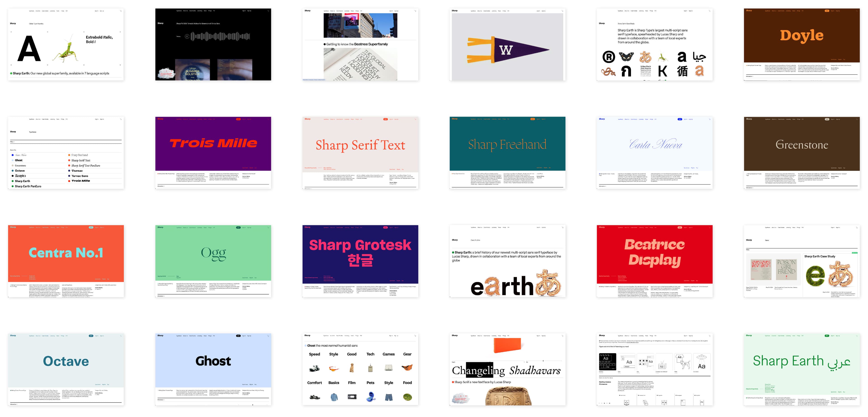Click the Sharp logo on the black FM page
Image resolution: width=868 pixels, height=417 pixels.
tap(160, 23)
